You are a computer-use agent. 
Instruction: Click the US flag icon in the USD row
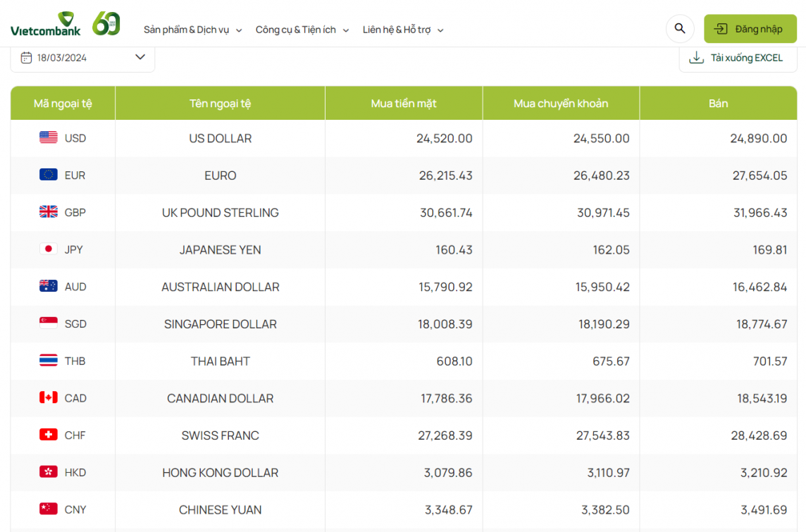pyautogui.click(x=47, y=138)
